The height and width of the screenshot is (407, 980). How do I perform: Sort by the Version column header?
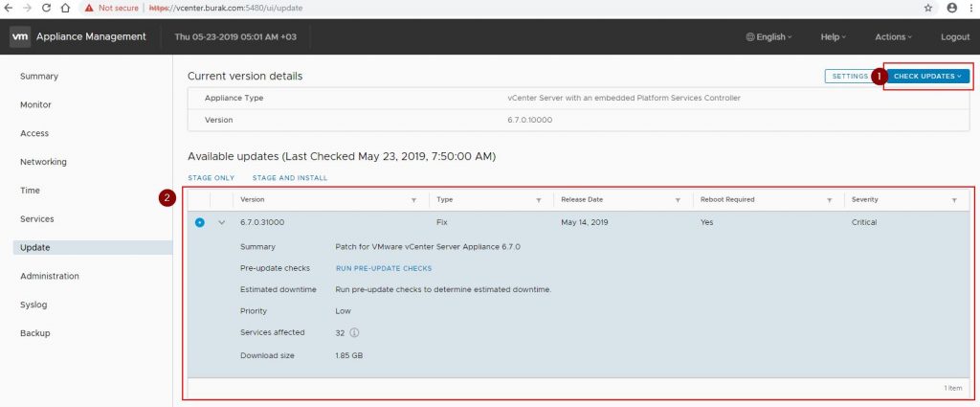pyautogui.click(x=253, y=199)
